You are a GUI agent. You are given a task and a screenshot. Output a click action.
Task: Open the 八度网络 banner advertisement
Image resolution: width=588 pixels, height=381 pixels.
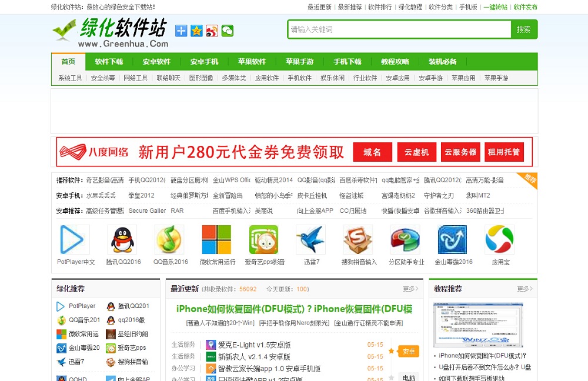[x=295, y=152]
